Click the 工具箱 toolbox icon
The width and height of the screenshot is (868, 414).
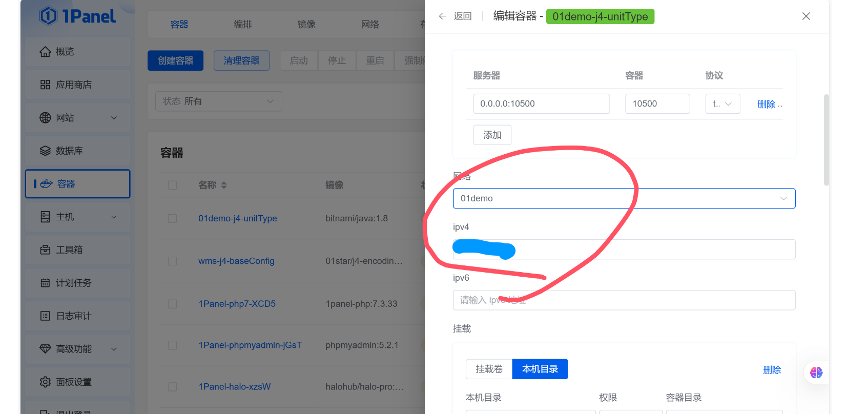click(45, 250)
